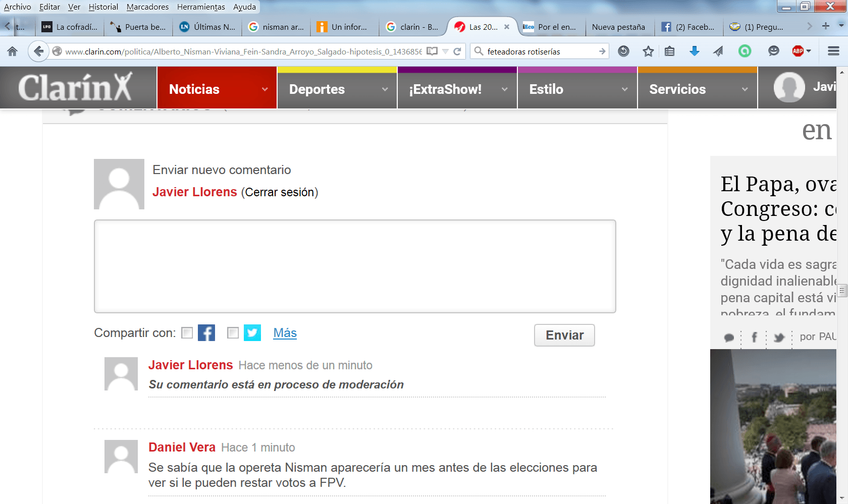Screen dimensions: 848x504
Task: Expand the Noticias dropdown arrow
Action: [264, 89]
